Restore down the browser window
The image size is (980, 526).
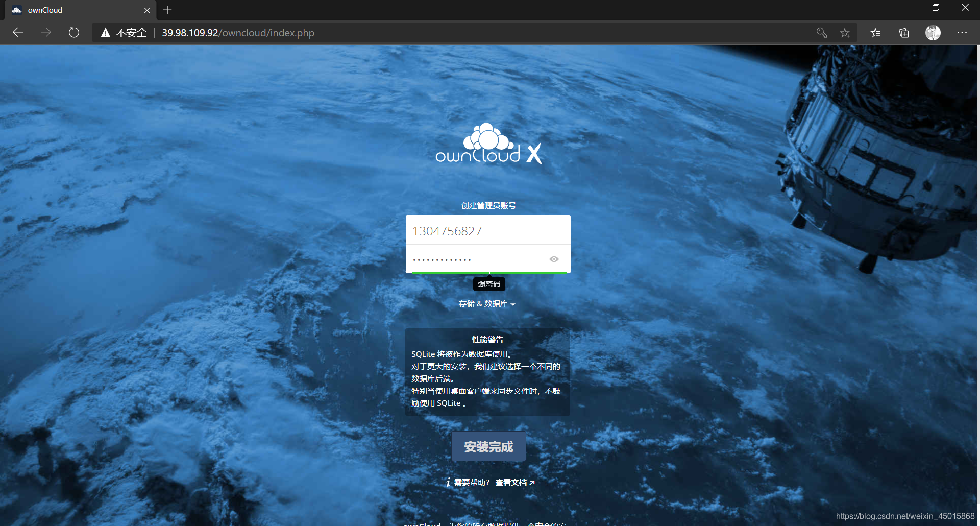point(936,8)
